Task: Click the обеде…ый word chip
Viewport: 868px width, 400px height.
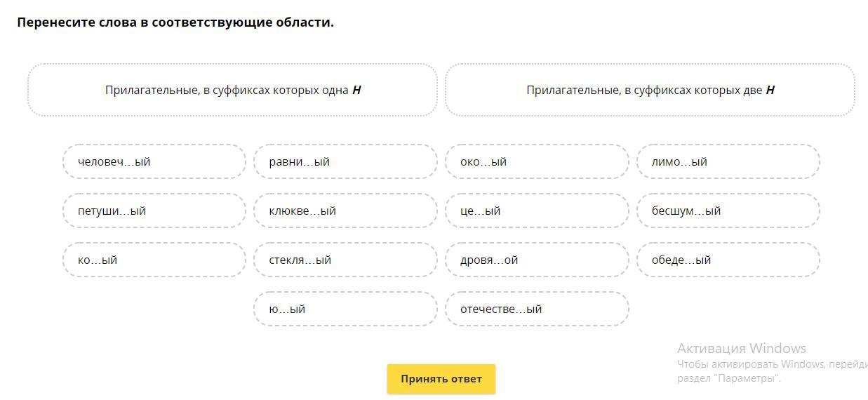Action: coord(728,260)
